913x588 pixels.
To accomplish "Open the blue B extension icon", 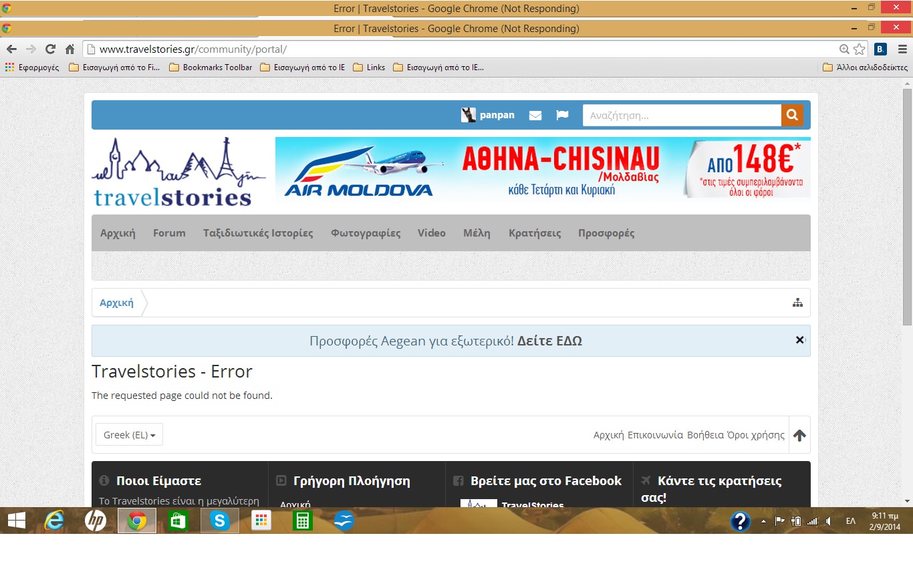I will pyautogui.click(x=880, y=49).
